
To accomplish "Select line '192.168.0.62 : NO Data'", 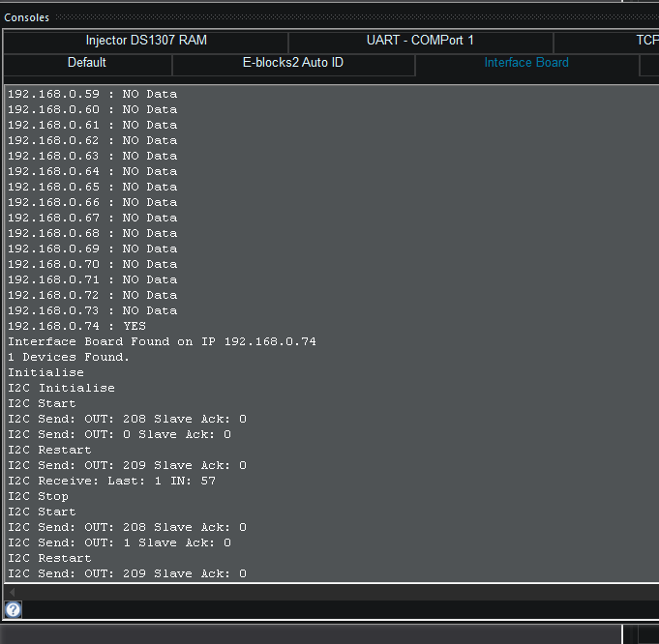I will point(93,140).
